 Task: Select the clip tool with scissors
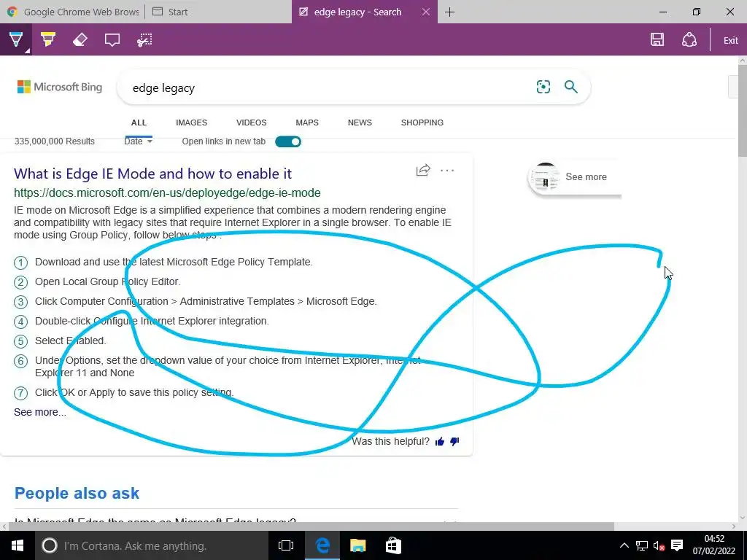(144, 40)
